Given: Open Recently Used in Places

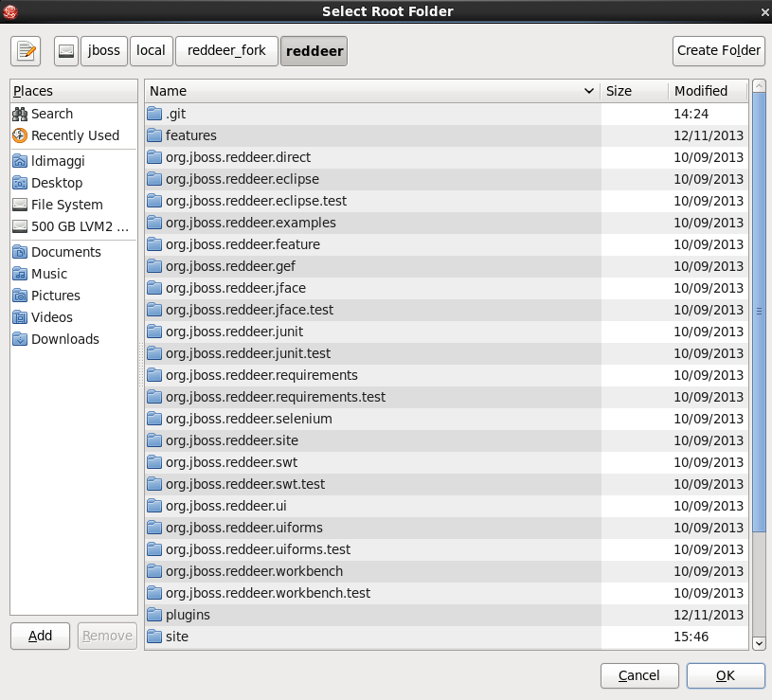Looking at the screenshot, I should [74, 135].
